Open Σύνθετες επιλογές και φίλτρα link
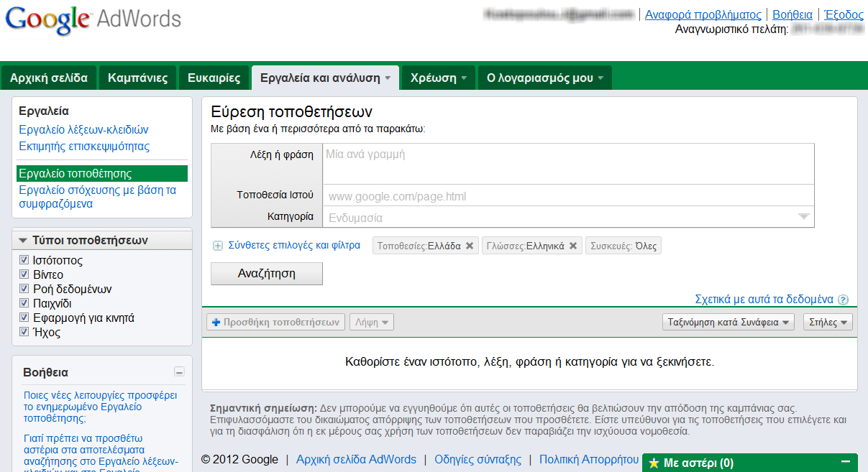This screenshot has width=868, height=472. (x=294, y=245)
